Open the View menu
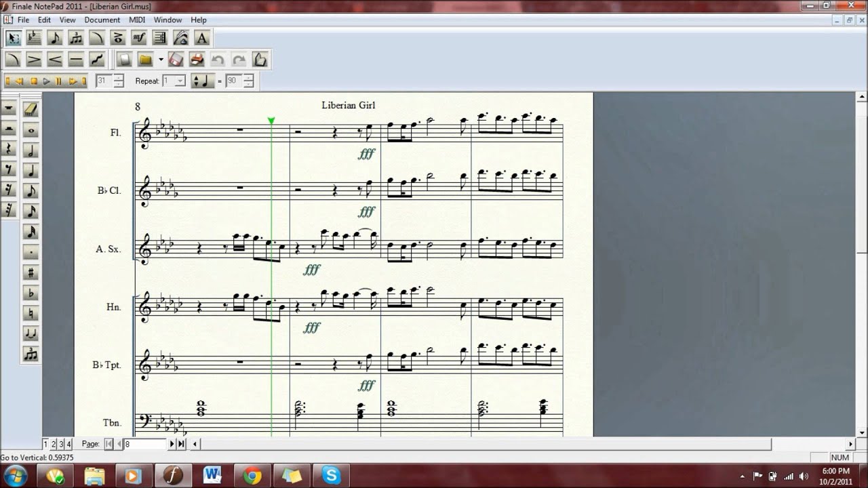 67,20
